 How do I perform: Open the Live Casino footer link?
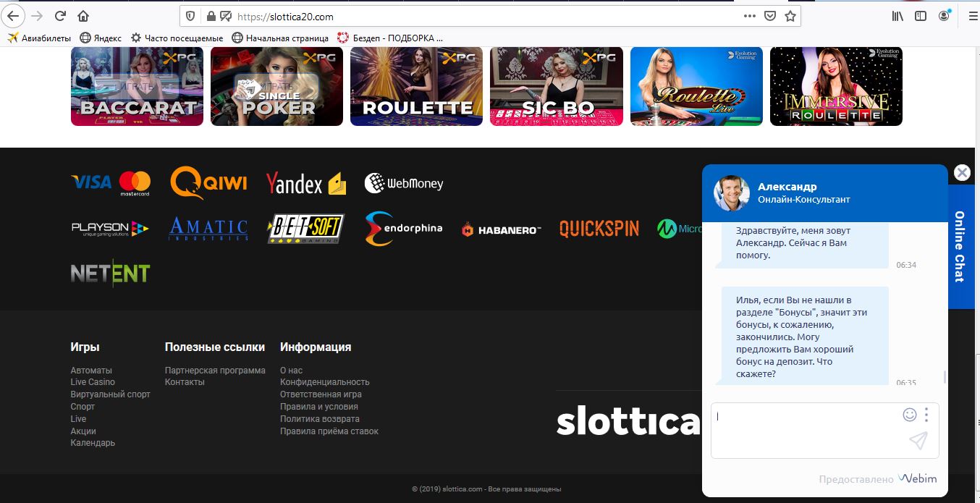[93, 382]
